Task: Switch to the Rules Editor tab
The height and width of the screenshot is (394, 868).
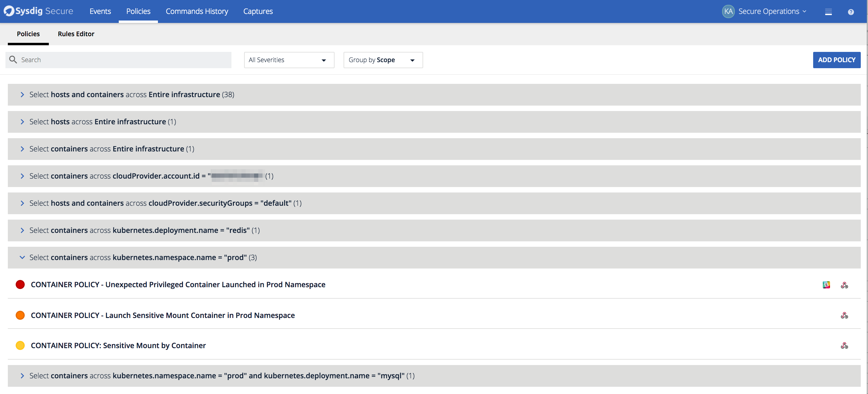Action: [x=76, y=34]
